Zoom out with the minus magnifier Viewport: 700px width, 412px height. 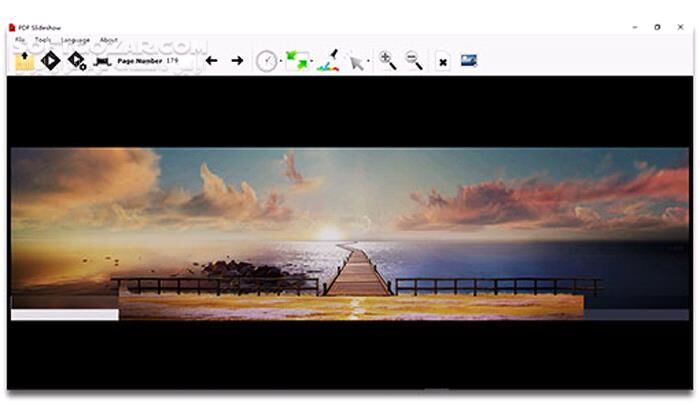[x=413, y=61]
